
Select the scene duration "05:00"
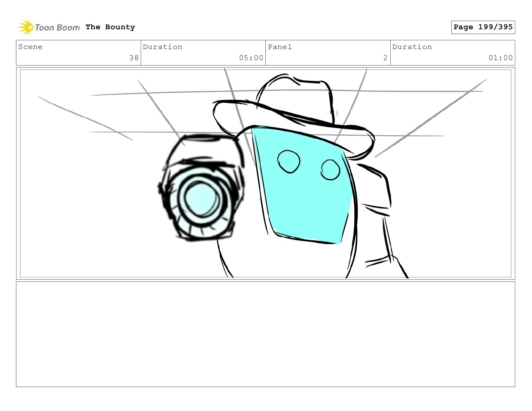[251, 58]
